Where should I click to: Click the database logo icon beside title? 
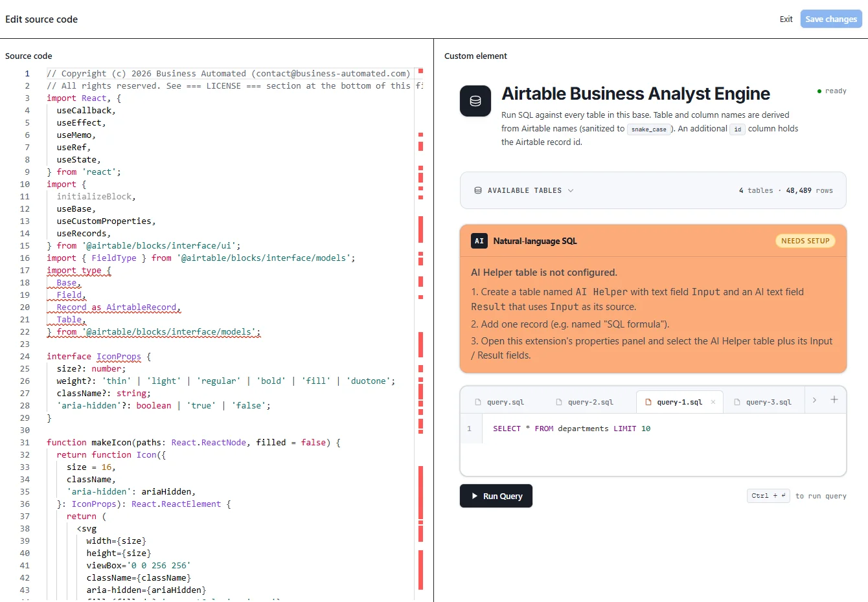pyautogui.click(x=475, y=101)
